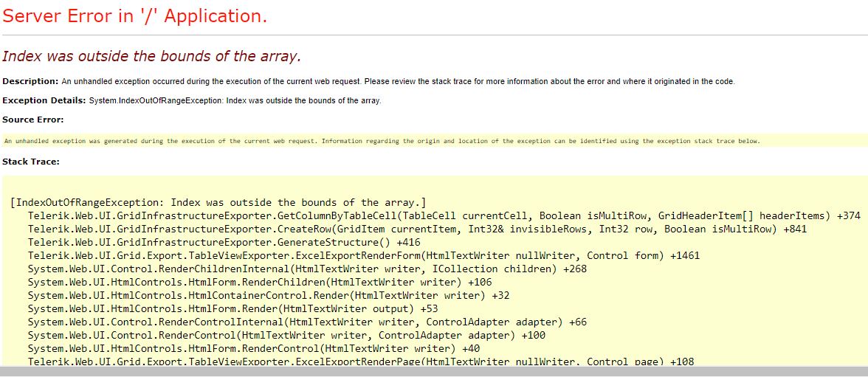The image size is (868, 377).
Task: Click the GenerateStructure() +416 stack trace line
Action: [x=223, y=242]
